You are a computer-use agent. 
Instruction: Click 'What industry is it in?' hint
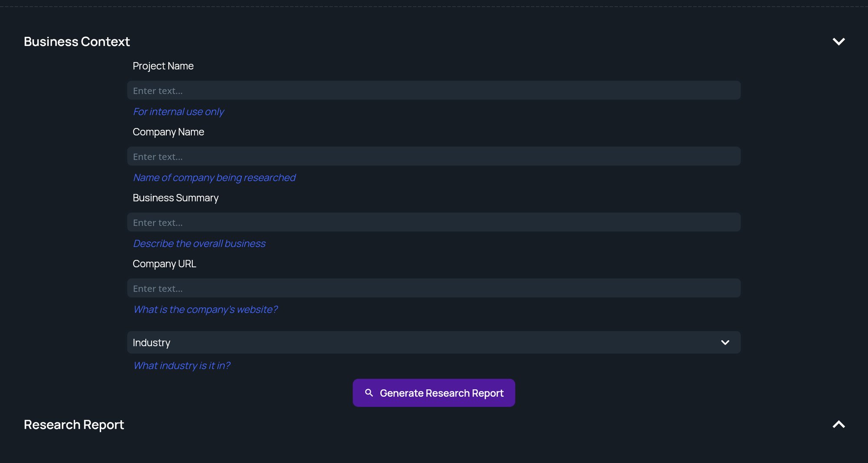[181, 366]
